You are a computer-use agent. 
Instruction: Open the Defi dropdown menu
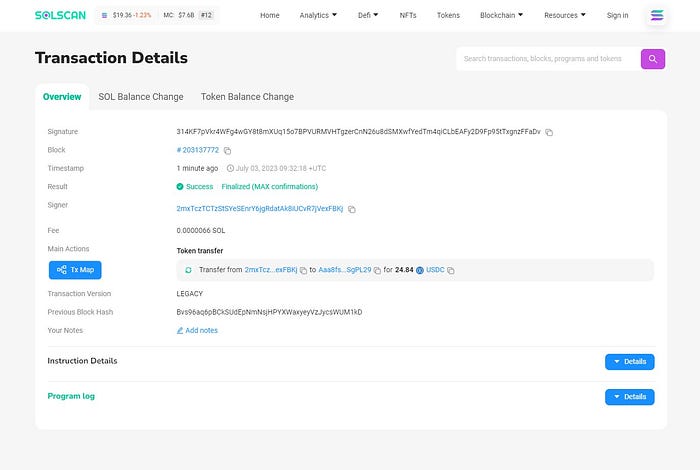tap(368, 15)
